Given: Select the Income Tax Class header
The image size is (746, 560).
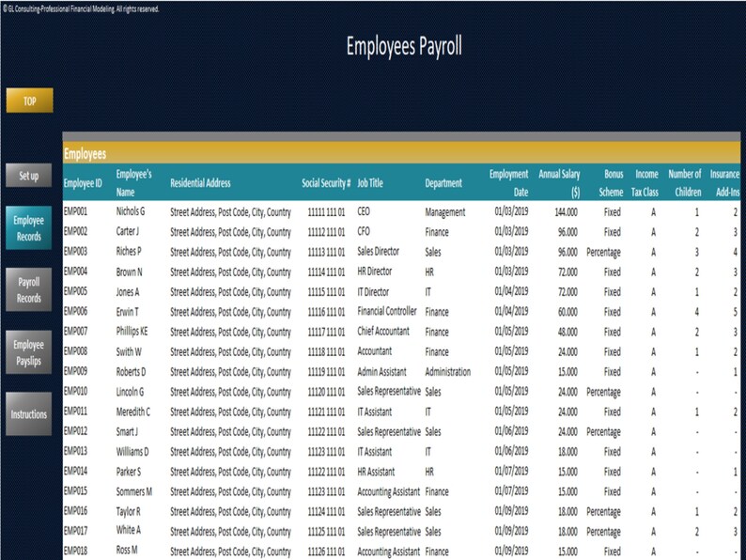Looking at the screenshot, I should pyautogui.click(x=645, y=183).
